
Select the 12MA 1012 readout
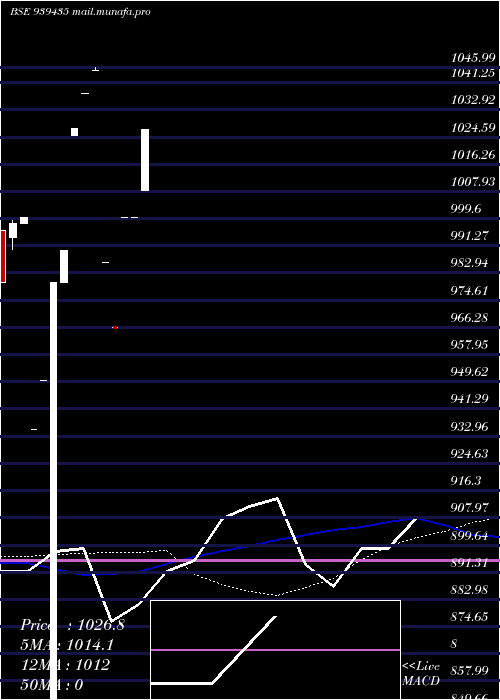click(65, 665)
